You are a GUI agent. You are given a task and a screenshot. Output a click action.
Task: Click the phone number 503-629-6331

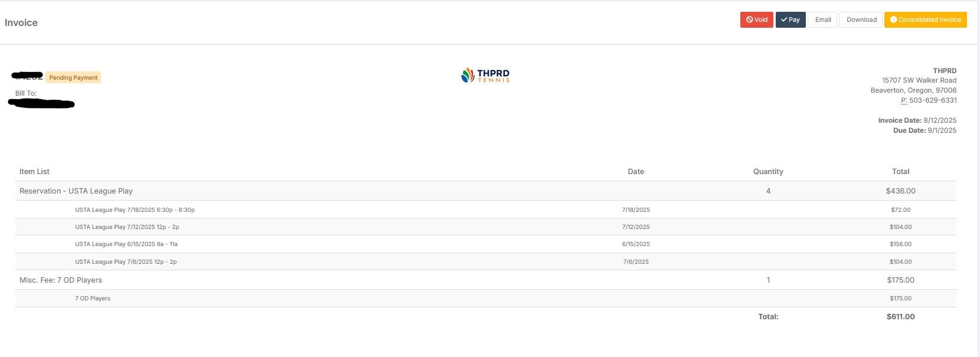coord(932,100)
